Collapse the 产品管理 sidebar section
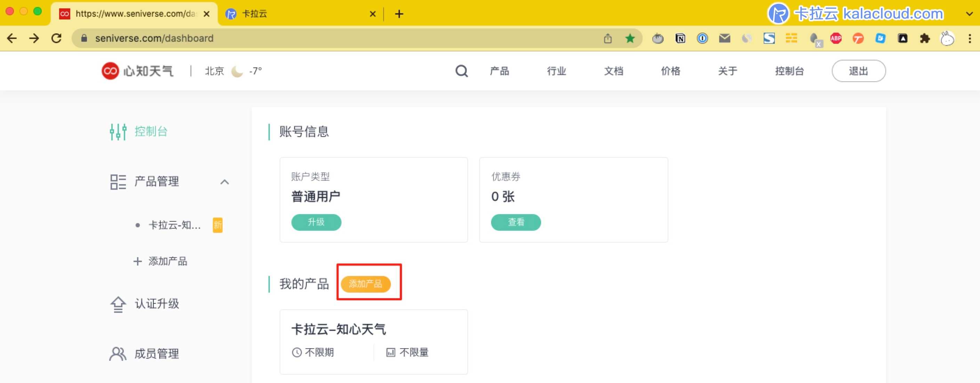980x383 pixels. tap(224, 182)
